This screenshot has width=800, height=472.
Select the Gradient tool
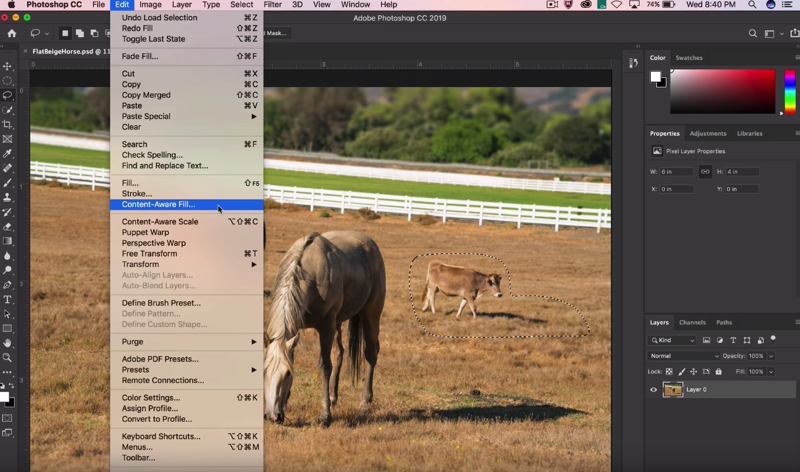click(x=7, y=241)
